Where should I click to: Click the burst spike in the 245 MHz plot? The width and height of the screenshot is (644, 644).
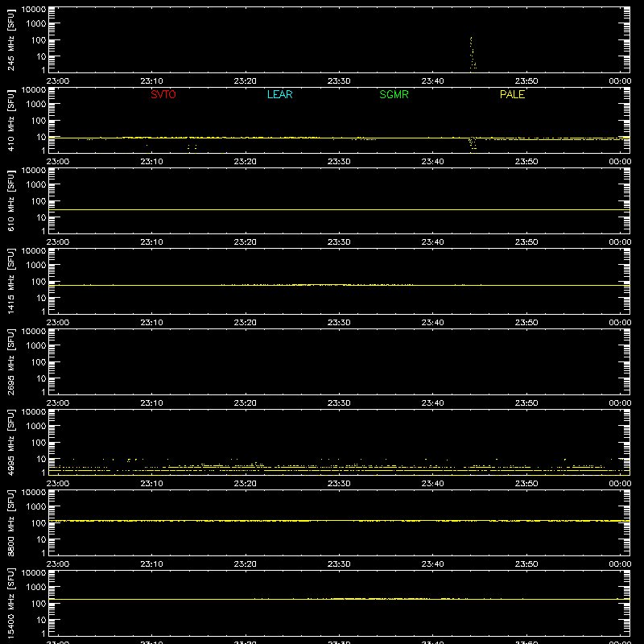click(473, 53)
